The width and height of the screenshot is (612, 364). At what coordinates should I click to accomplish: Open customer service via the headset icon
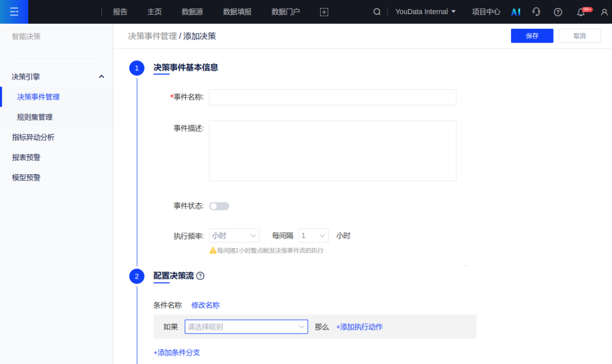536,11
